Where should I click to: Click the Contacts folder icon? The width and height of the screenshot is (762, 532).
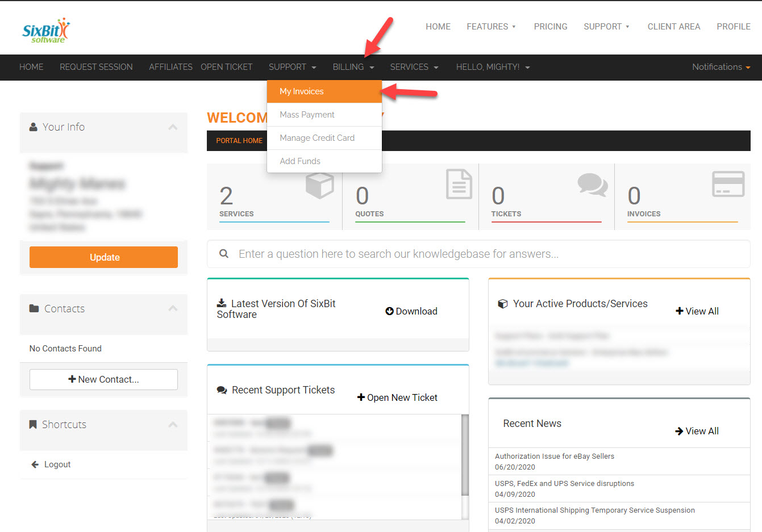tap(33, 308)
